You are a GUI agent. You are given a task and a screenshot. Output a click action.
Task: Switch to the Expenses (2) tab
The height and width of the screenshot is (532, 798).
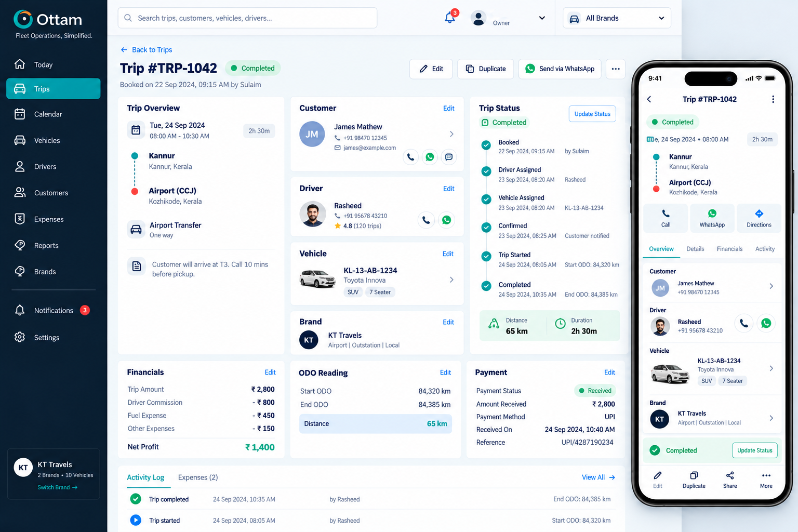[198, 477]
